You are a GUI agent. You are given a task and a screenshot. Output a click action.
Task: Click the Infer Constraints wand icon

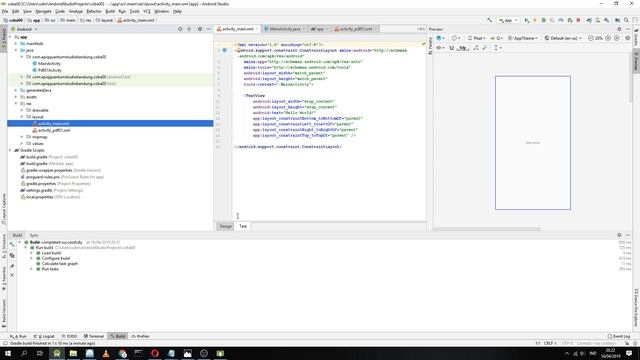pos(484,48)
